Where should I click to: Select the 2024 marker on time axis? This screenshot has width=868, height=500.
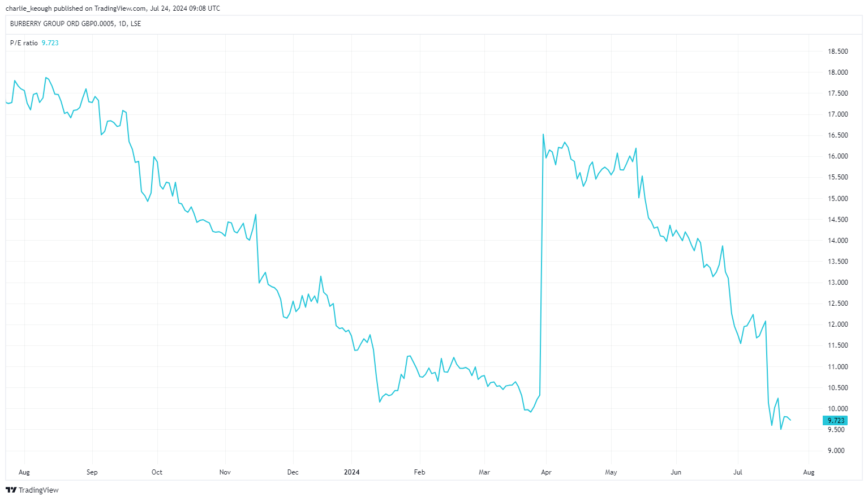click(352, 472)
